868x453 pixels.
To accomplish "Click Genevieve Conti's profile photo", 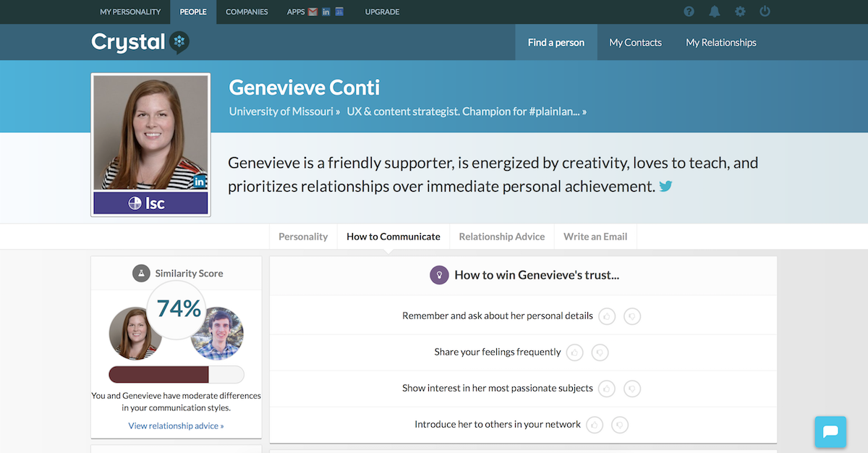I will coord(150,134).
